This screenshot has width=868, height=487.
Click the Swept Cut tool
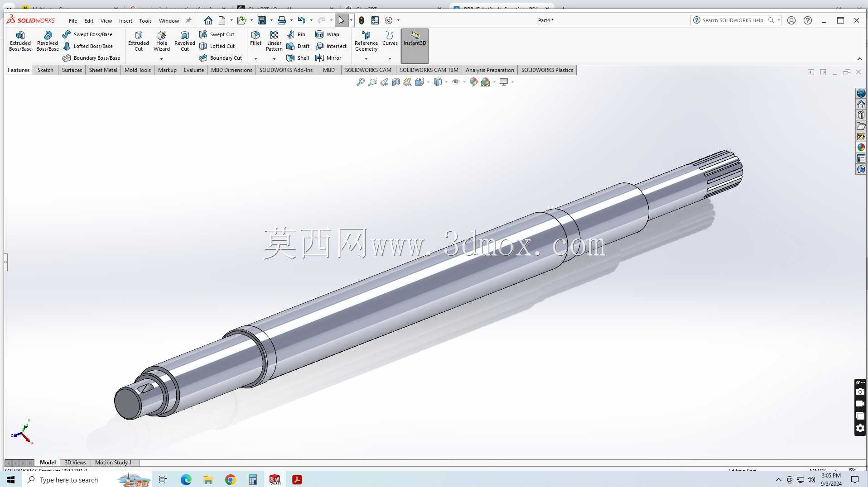tap(217, 34)
